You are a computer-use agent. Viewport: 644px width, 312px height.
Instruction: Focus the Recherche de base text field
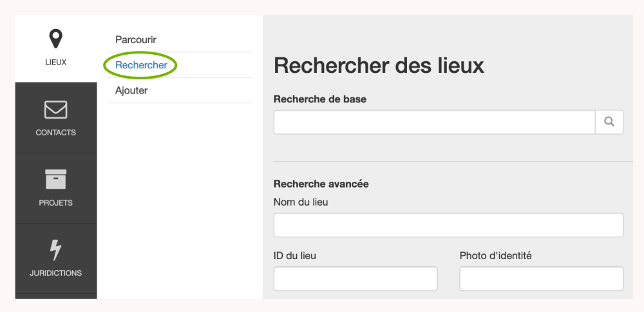(x=434, y=122)
